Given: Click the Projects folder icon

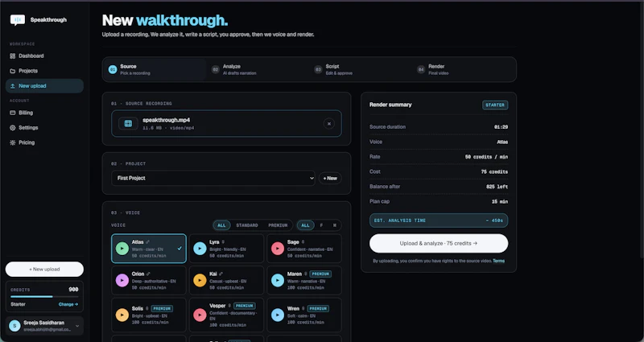Looking at the screenshot, I should [13, 71].
